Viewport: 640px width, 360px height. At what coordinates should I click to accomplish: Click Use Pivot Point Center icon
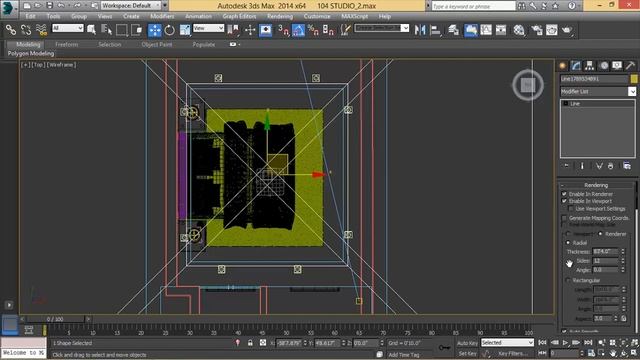tap(233, 30)
